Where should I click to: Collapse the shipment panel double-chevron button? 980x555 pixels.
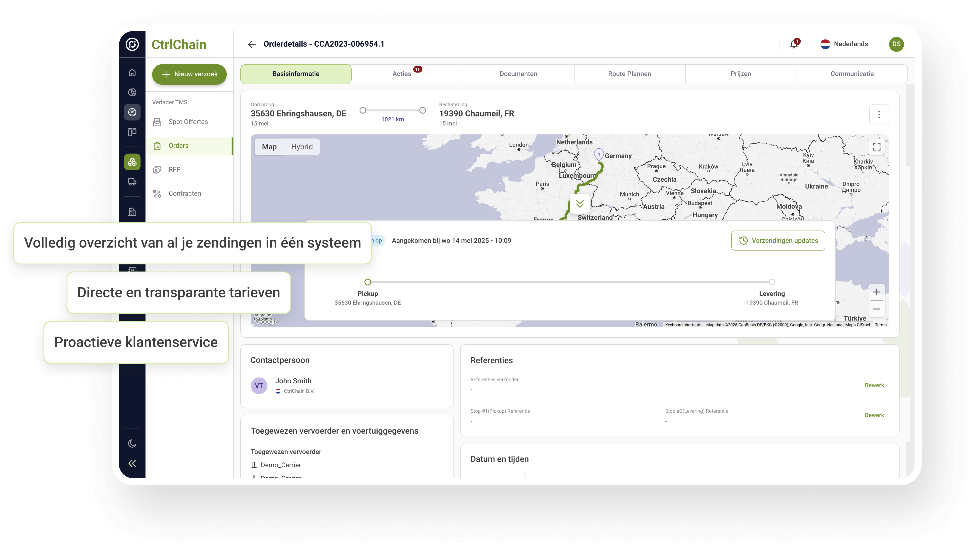[x=580, y=204]
